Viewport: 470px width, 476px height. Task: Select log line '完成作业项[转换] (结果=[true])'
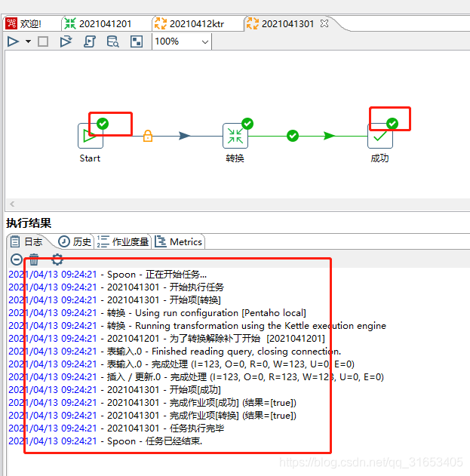coord(152,416)
